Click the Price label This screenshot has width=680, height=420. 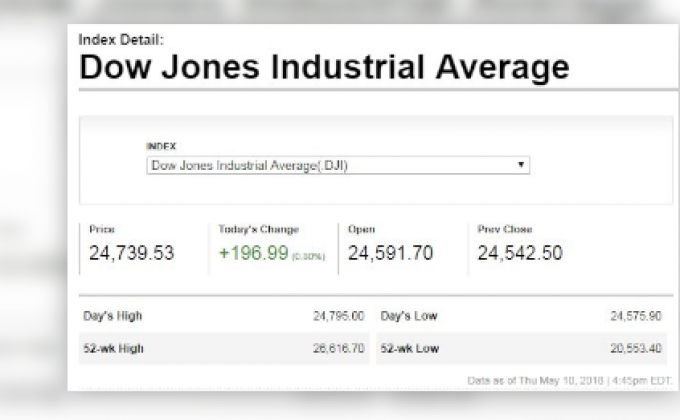(x=102, y=229)
